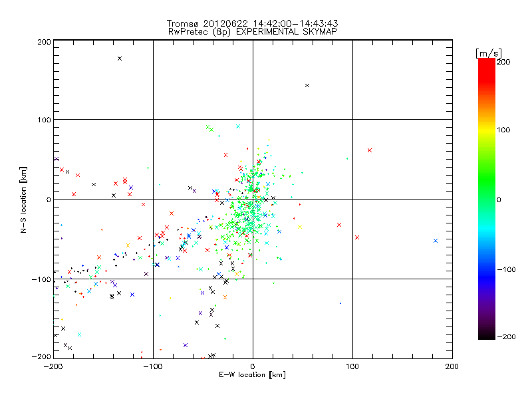Image resolution: width=532 pixels, height=399 pixels.
Task: Click the green middle of the colorbar near 0
Action: [487, 199]
